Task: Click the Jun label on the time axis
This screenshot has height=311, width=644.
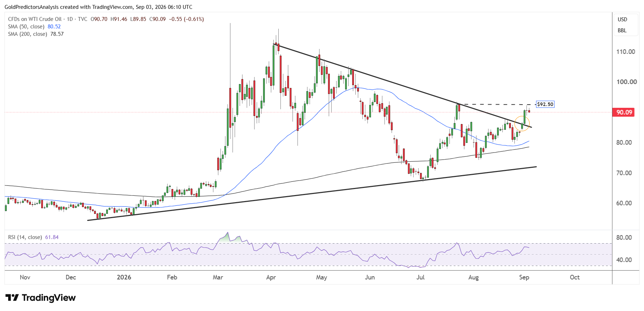Action: point(370,277)
